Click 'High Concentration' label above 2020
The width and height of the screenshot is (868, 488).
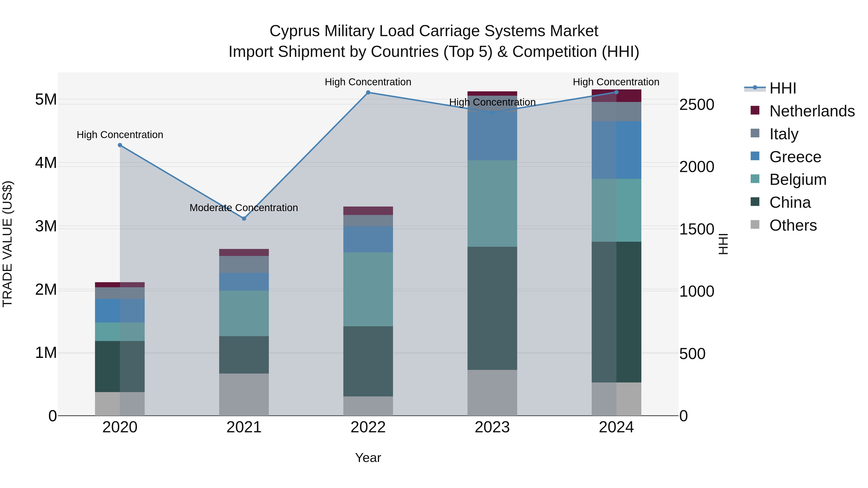[x=120, y=135]
